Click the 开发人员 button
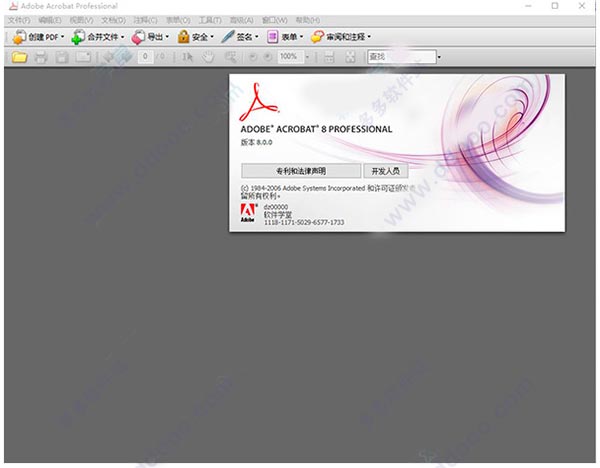 tap(385, 171)
